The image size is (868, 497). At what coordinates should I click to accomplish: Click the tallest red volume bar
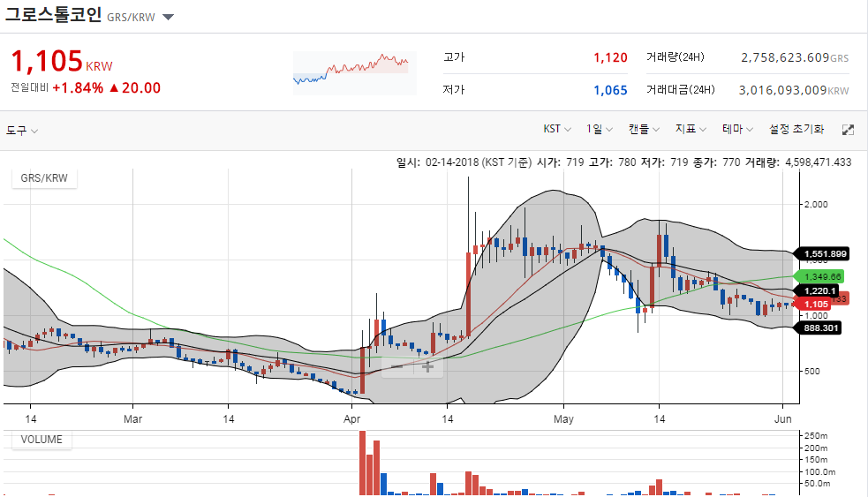click(x=363, y=463)
